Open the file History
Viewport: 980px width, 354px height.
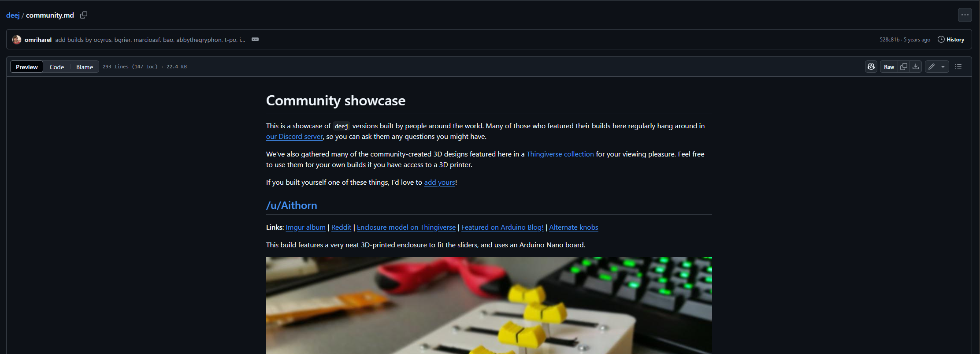click(x=951, y=40)
